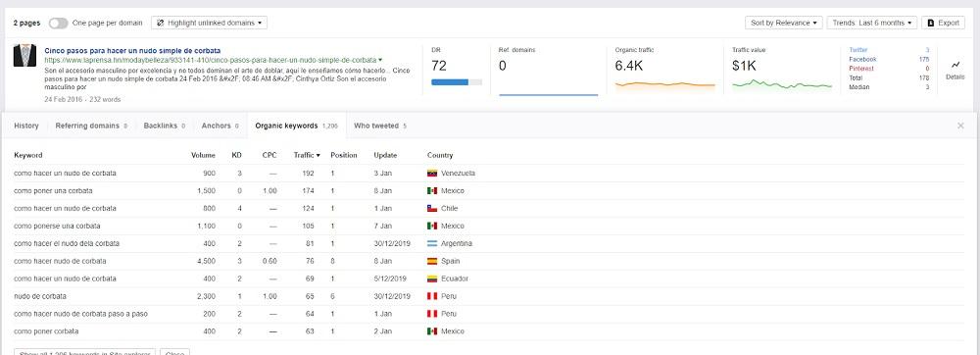Select the Organic keywords tab
The image size is (980, 355).
click(296, 126)
